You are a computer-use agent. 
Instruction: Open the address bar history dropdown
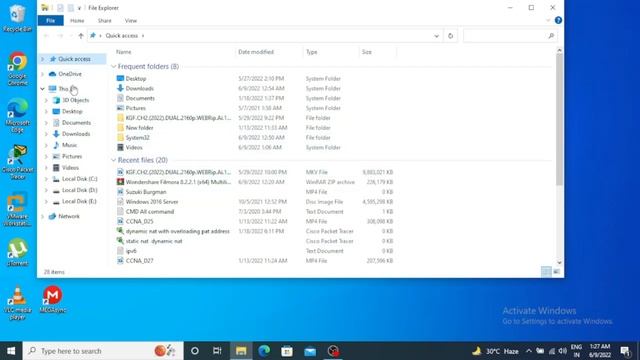click(x=436, y=36)
